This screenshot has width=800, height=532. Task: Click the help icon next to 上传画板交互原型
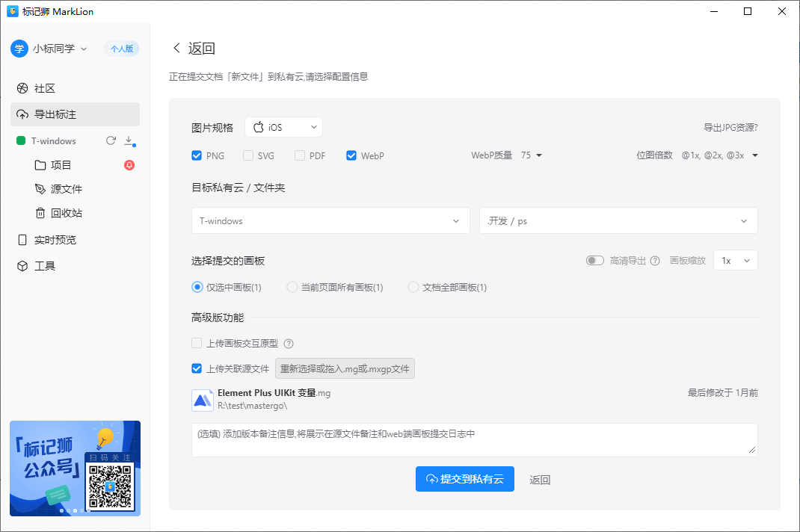[x=289, y=343]
